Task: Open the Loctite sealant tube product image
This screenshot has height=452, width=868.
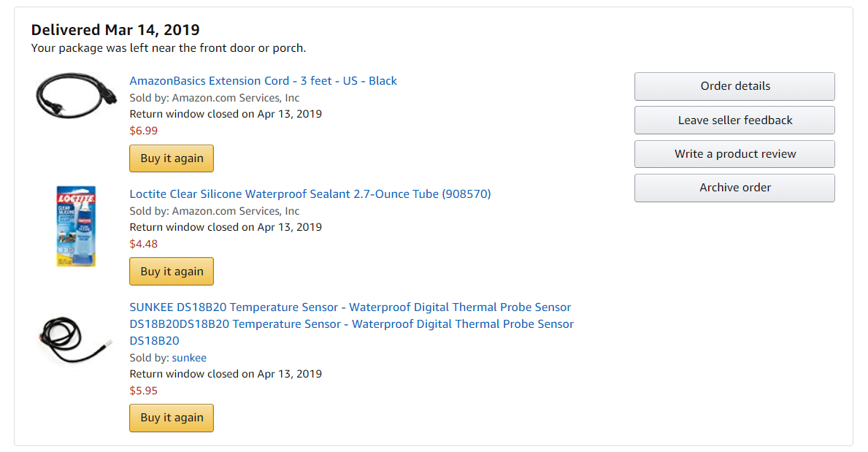Action: (x=77, y=226)
